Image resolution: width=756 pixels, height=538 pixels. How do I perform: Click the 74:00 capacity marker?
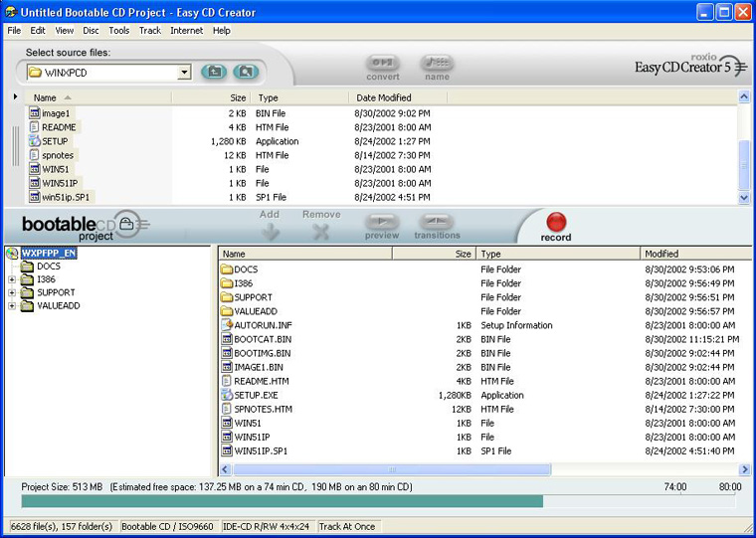click(x=675, y=487)
